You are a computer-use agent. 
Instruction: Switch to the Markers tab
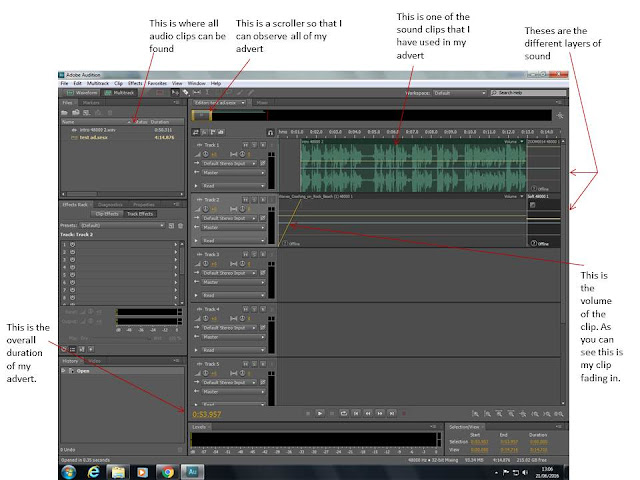pyautogui.click(x=91, y=102)
